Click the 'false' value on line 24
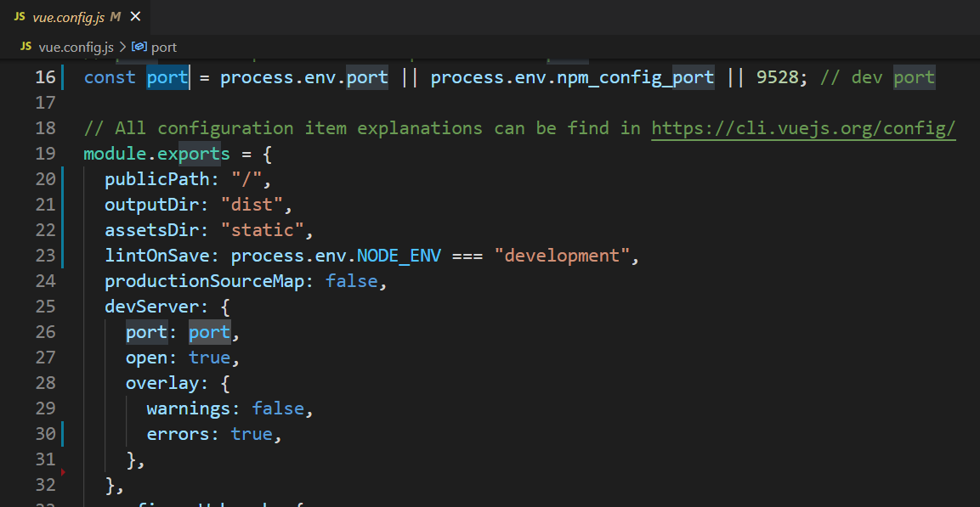The height and width of the screenshot is (507, 980). click(351, 282)
